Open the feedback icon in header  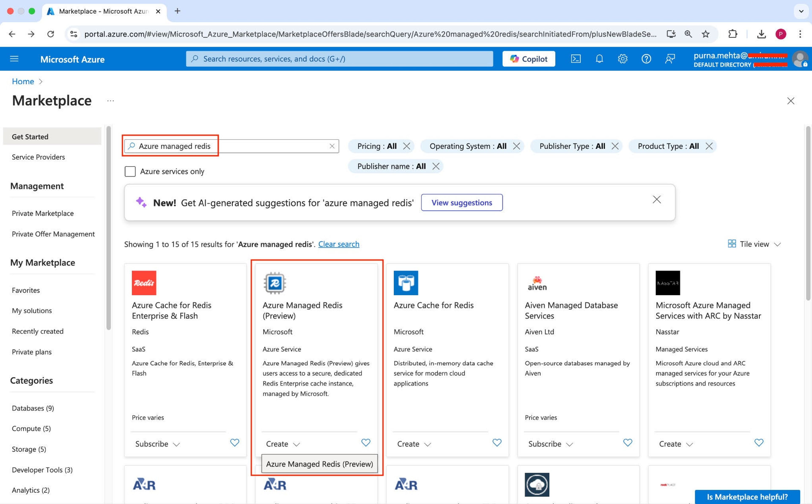670,59
